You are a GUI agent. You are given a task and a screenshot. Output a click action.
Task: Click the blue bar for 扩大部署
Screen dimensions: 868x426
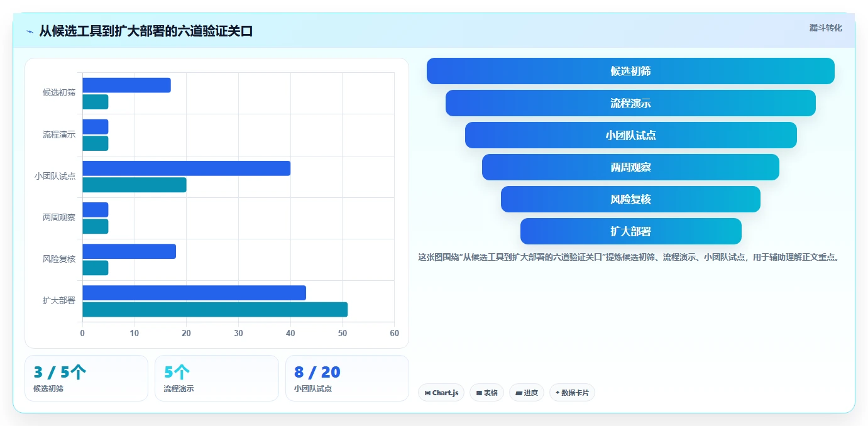click(x=194, y=293)
